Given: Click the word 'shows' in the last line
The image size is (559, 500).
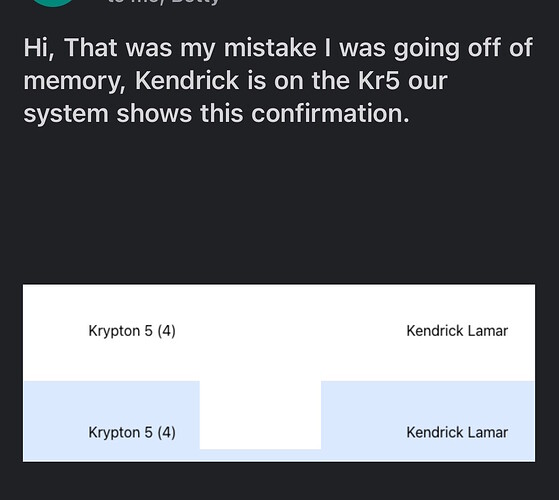Looking at the screenshot, I should [x=154, y=113].
